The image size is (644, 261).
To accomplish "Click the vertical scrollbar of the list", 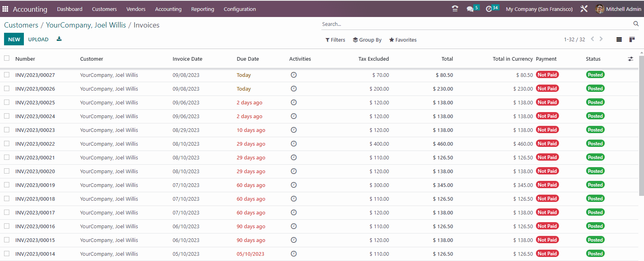I will (x=641, y=125).
